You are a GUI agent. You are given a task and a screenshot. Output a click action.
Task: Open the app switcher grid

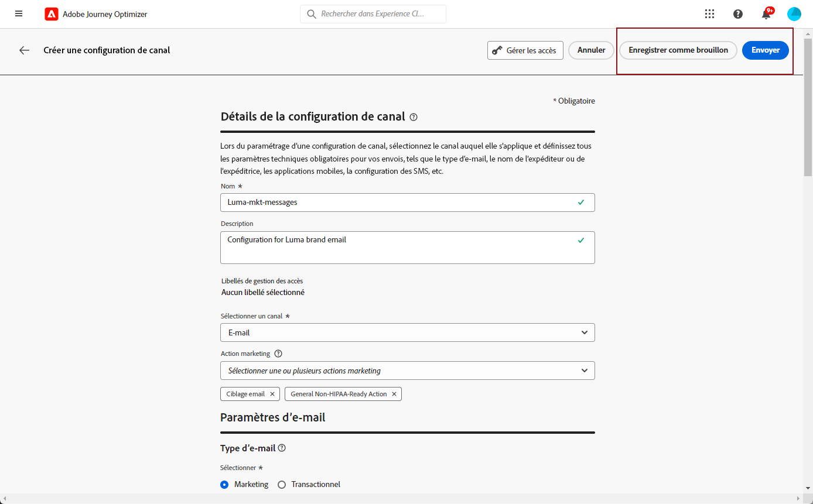(710, 14)
